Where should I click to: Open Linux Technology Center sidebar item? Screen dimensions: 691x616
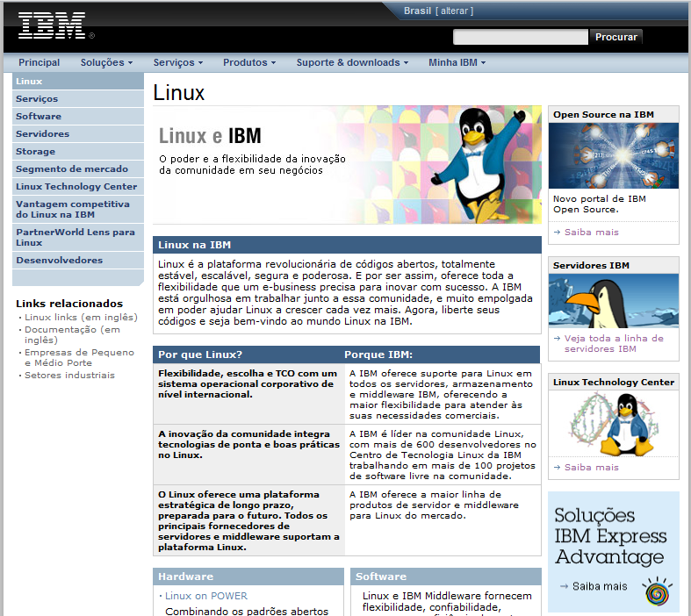[78, 187]
